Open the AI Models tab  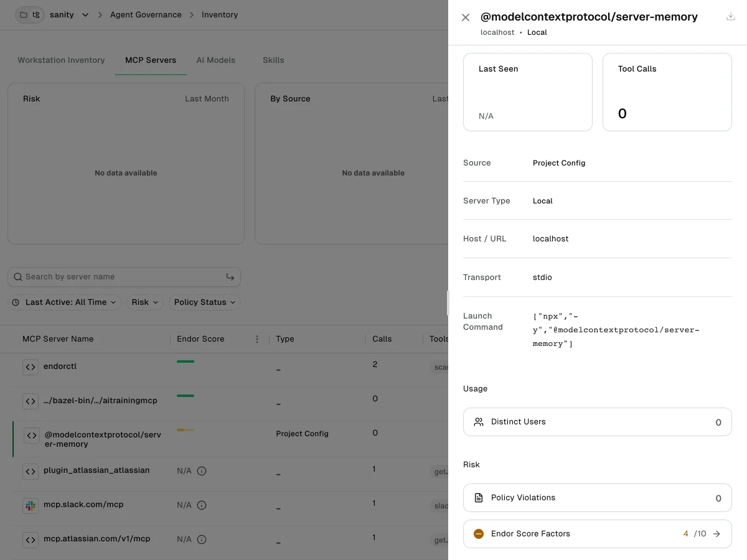(x=216, y=60)
